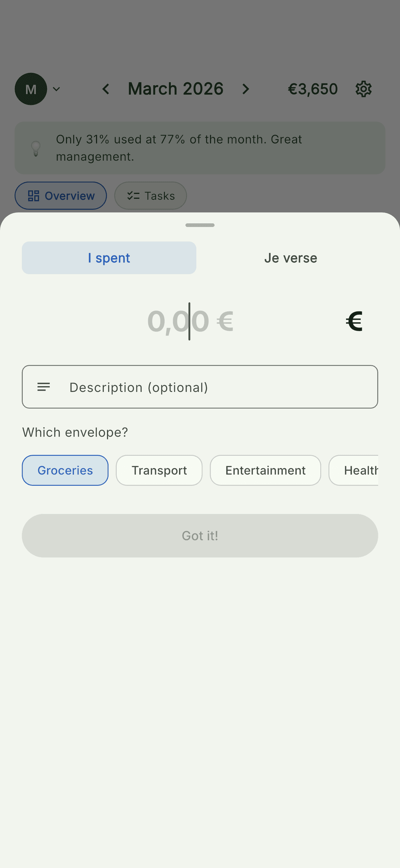The height and width of the screenshot is (868, 400).
Task: Switch to the Je verse tab
Action: pos(290,258)
